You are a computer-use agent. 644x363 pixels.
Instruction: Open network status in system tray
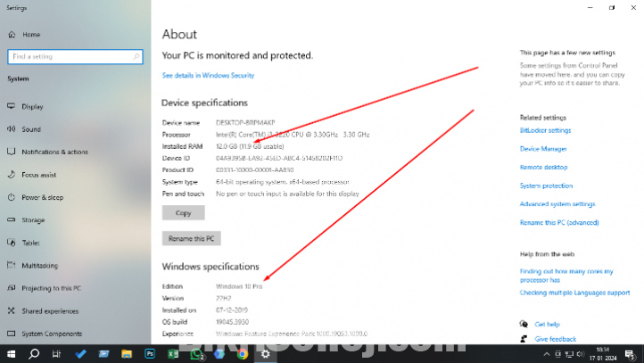569,354
